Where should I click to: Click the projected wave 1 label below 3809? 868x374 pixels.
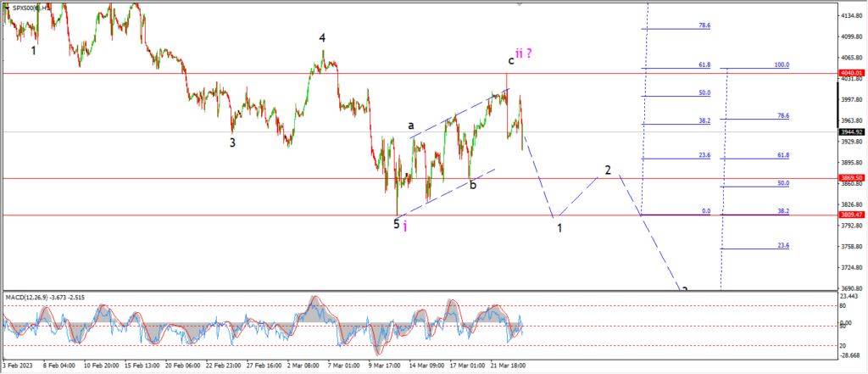559,228
